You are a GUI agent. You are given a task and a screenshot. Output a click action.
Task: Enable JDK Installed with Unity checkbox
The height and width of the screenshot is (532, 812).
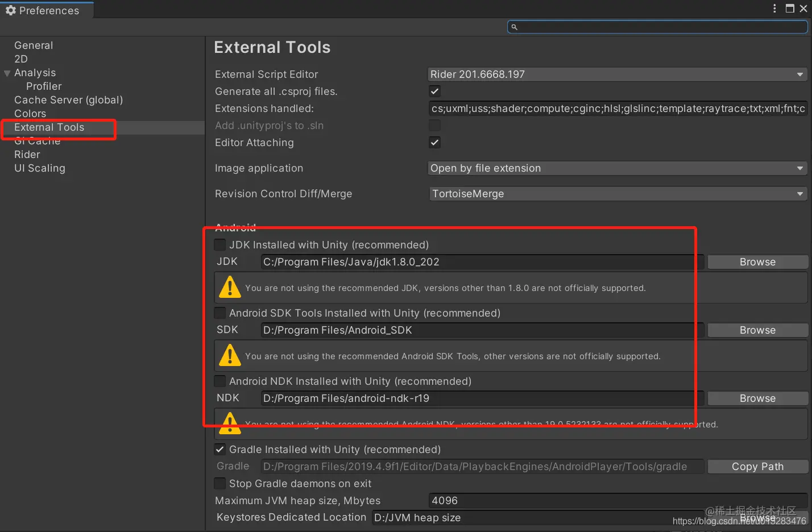pyautogui.click(x=219, y=244)
